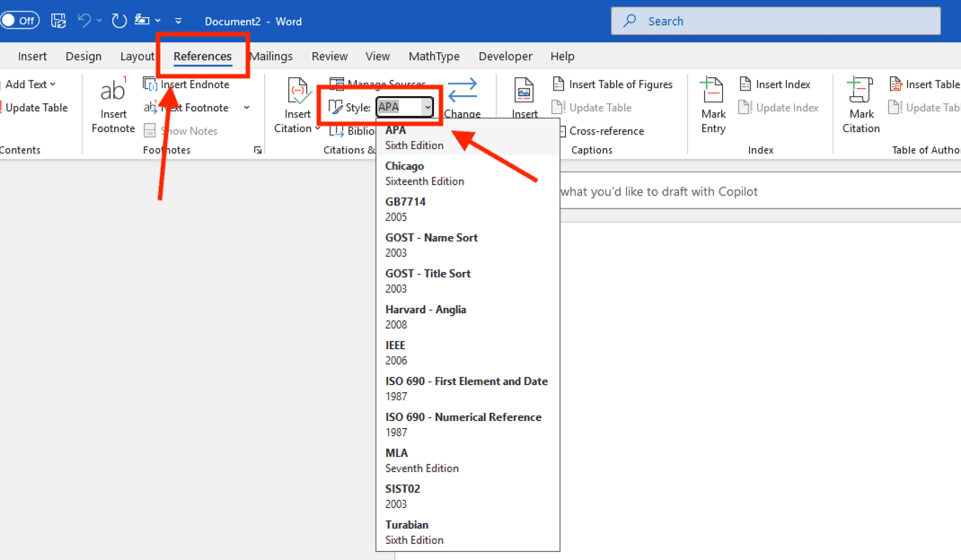Open the Undo history dropdown arrow
This screenshot has height=560, width=961.
[x=100, y=21]
